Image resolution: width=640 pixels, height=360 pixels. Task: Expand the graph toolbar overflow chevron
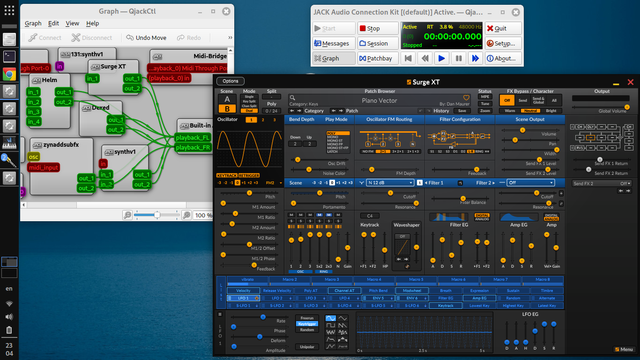point(230,38)
